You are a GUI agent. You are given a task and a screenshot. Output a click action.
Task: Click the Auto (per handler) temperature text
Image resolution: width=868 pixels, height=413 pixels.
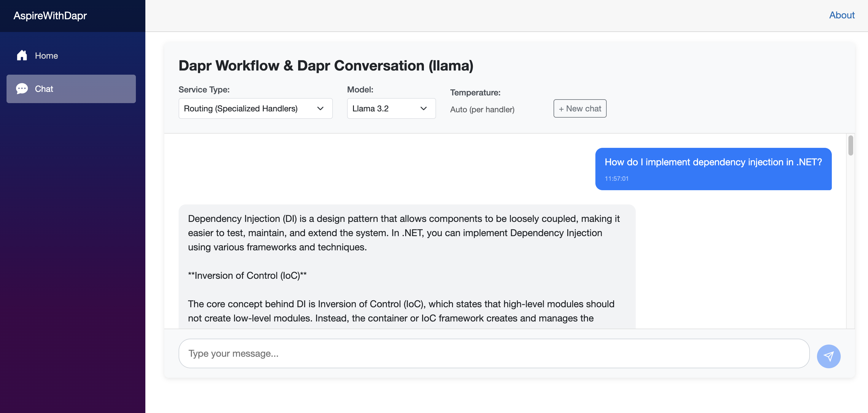(x=482, y=109)
